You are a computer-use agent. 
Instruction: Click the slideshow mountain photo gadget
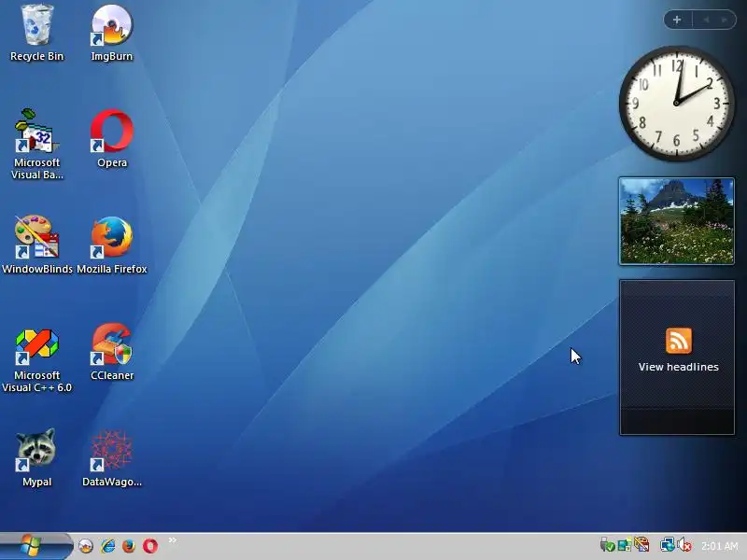[676, 221]
